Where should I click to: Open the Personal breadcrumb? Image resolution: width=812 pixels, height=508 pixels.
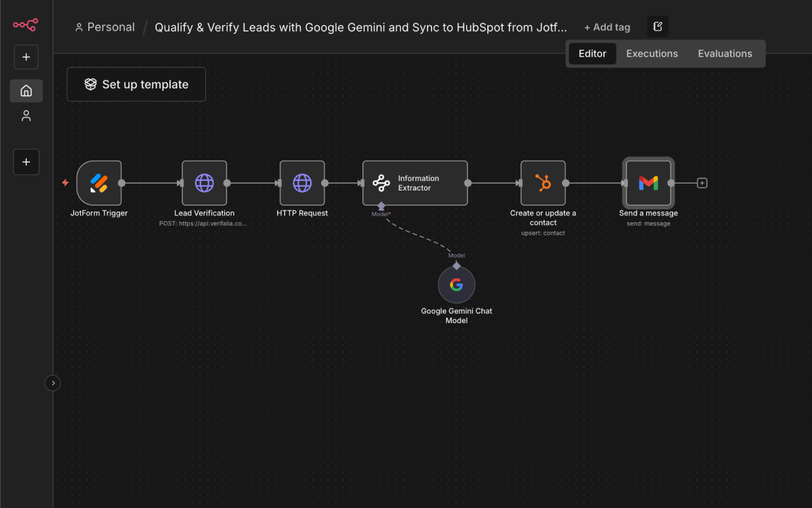(x=105, y=27)
